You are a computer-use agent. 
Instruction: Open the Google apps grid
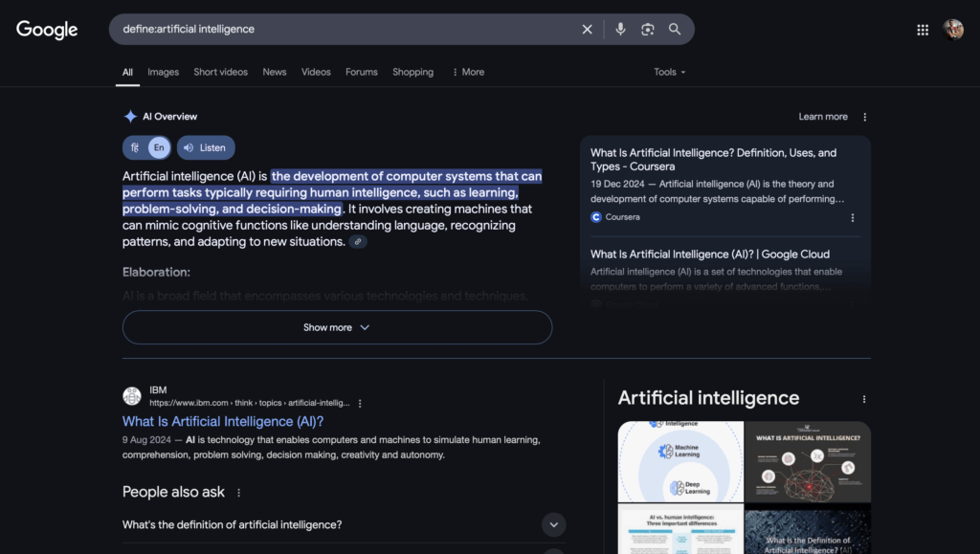coord(923,30)
